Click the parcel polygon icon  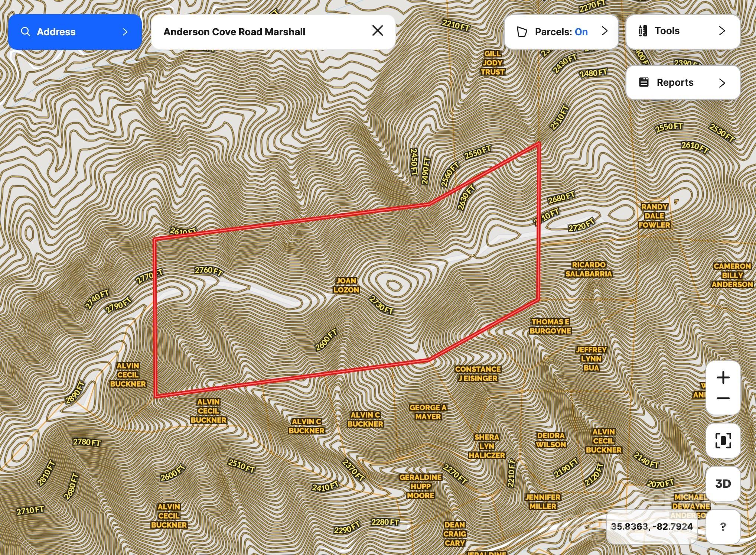coord(522,32)
